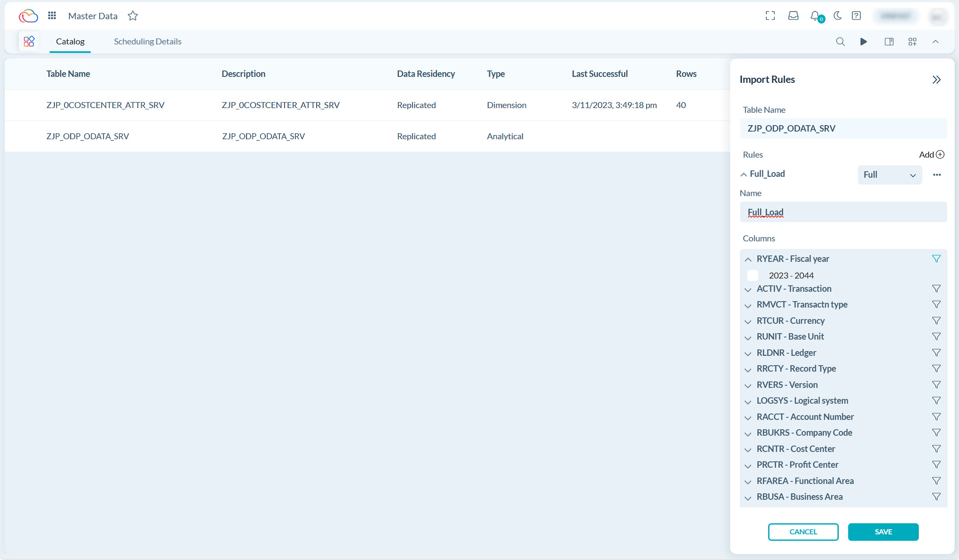Open notifications via the bell icon
959x560 pixels.
[x=814, y=16]
